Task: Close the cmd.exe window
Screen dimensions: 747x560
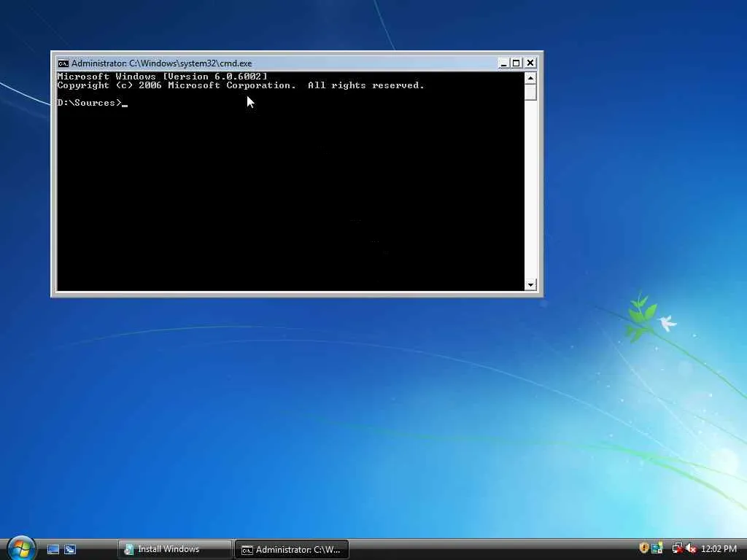Action: [530, 63]
